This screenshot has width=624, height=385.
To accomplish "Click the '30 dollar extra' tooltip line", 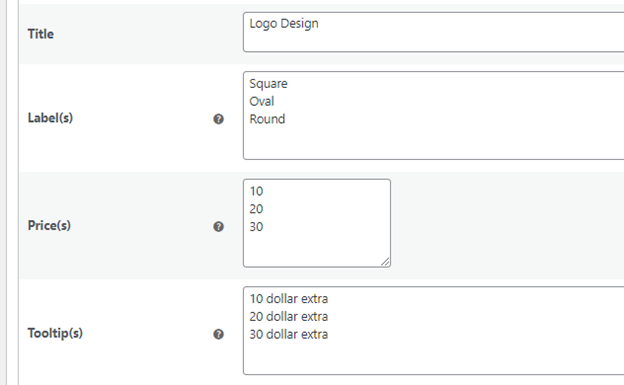I will (x=289, y=334).
